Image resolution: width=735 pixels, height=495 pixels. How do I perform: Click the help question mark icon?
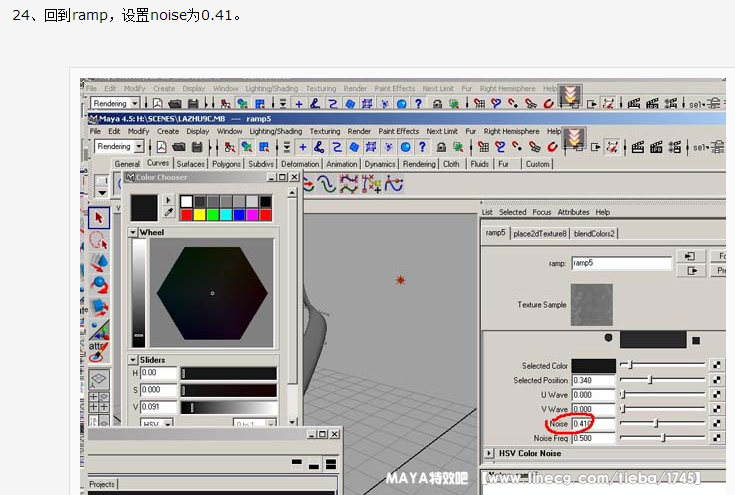pos(422,148)
